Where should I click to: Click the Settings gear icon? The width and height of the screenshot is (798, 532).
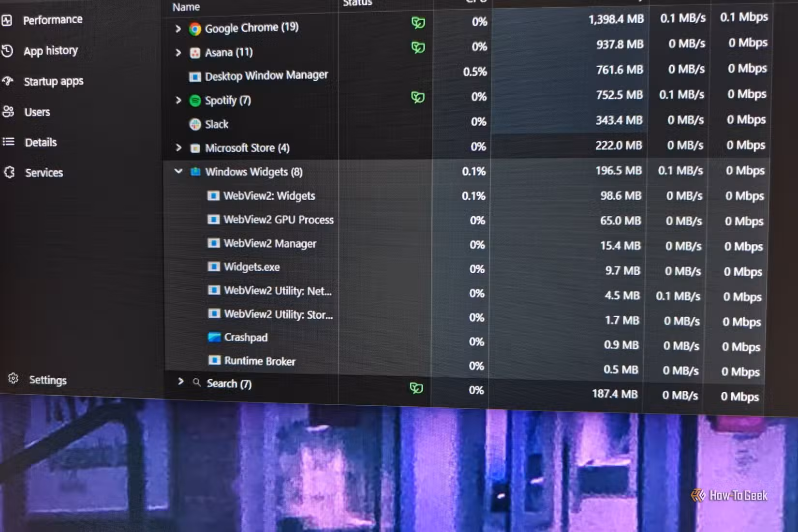coord(13,378)
